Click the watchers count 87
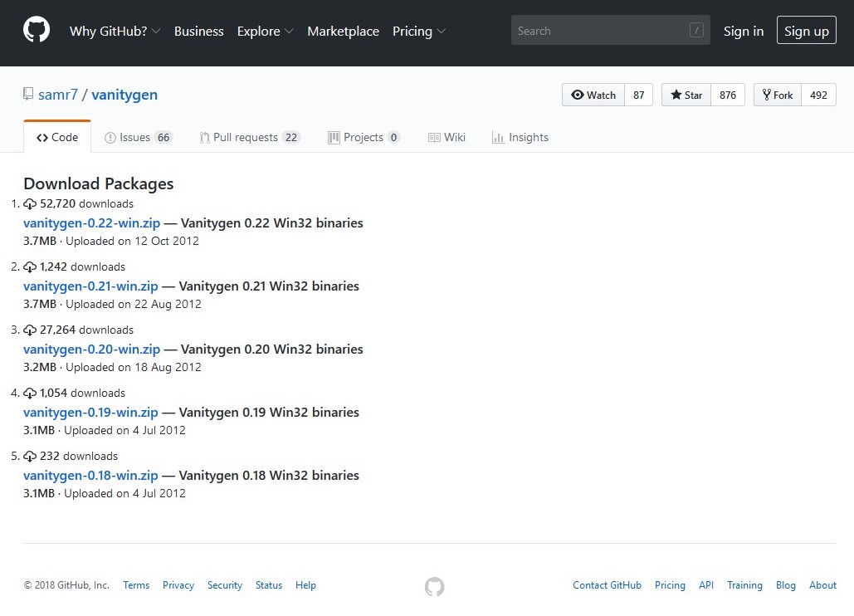Image resolution: width=854 pixels, height=616 pixels. 639,95
